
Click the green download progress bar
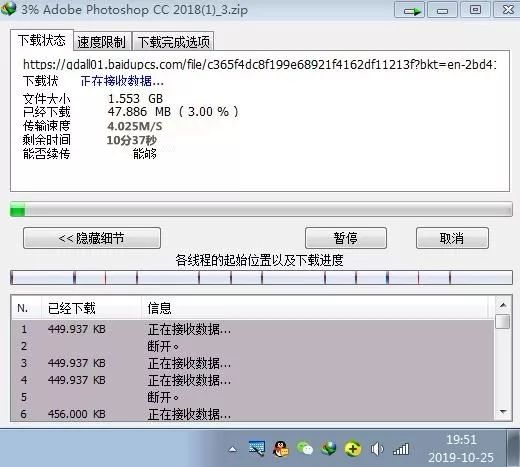261,209
